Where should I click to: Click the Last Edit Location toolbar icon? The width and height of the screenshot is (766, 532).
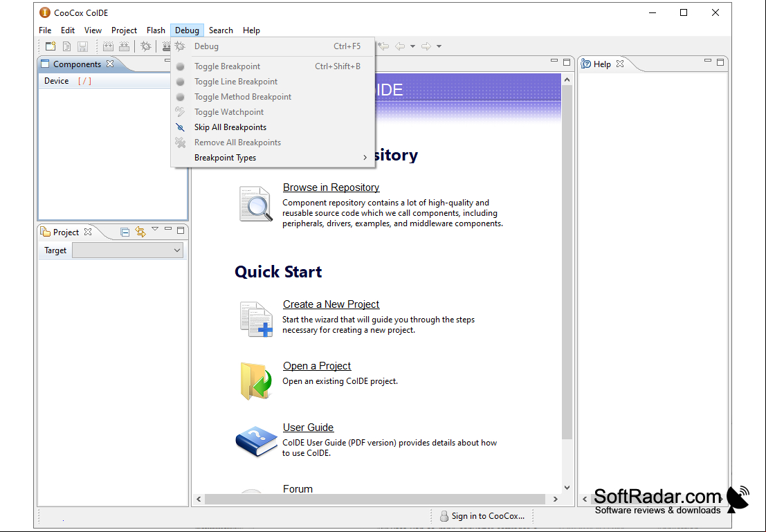383,46
